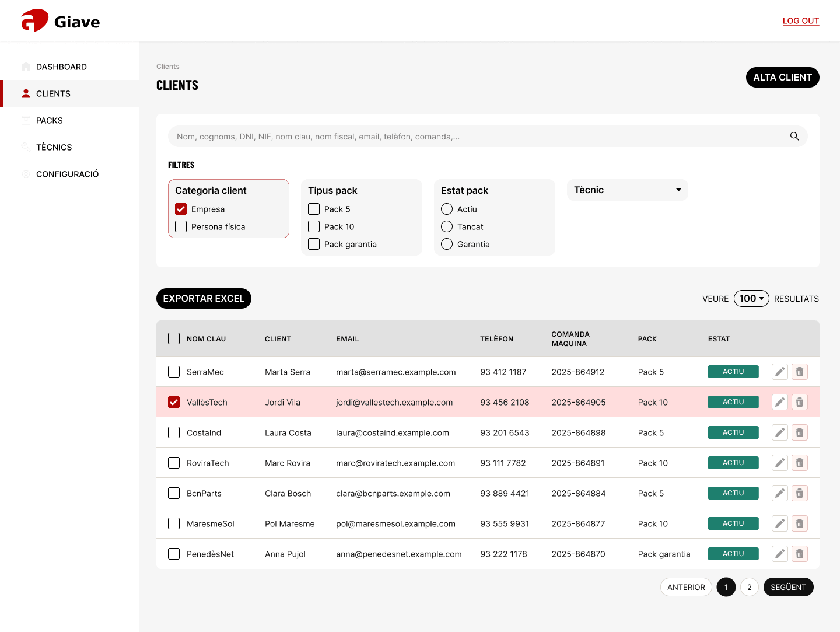Delete the RoviraTech row trash icon
Image resolution: width=840 pixels, height=632 pixels.
point(800,463)
